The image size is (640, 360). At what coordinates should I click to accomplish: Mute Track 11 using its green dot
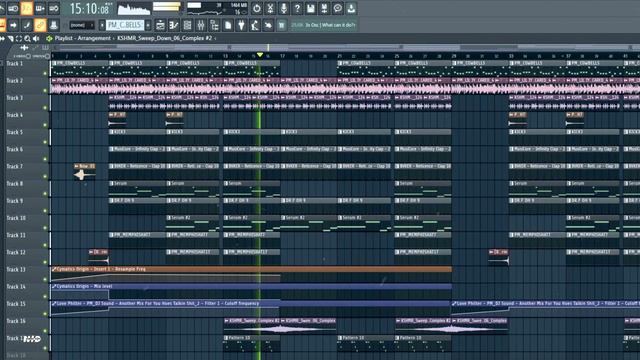point(45,245)
